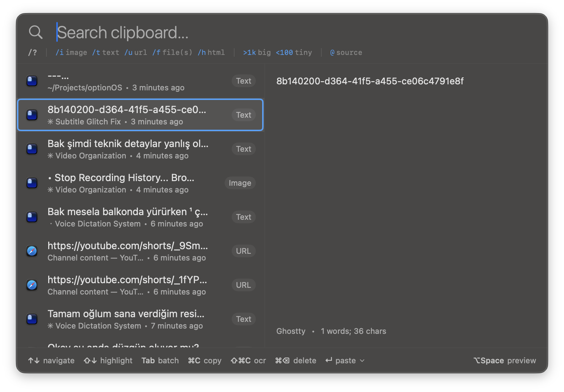Click the paste action in footer
The width and height of the screenshot is (564, 392).
[x=341, y=360]
